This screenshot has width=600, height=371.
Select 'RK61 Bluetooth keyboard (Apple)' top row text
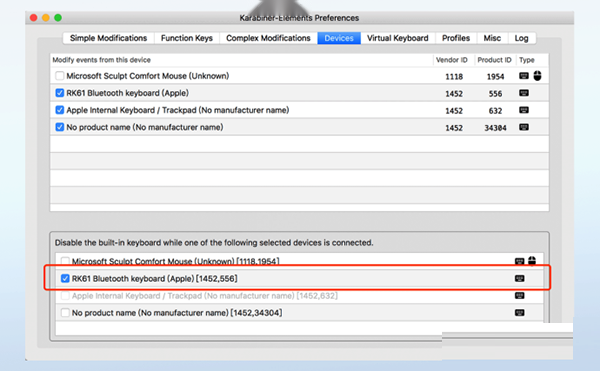(127, 93)
